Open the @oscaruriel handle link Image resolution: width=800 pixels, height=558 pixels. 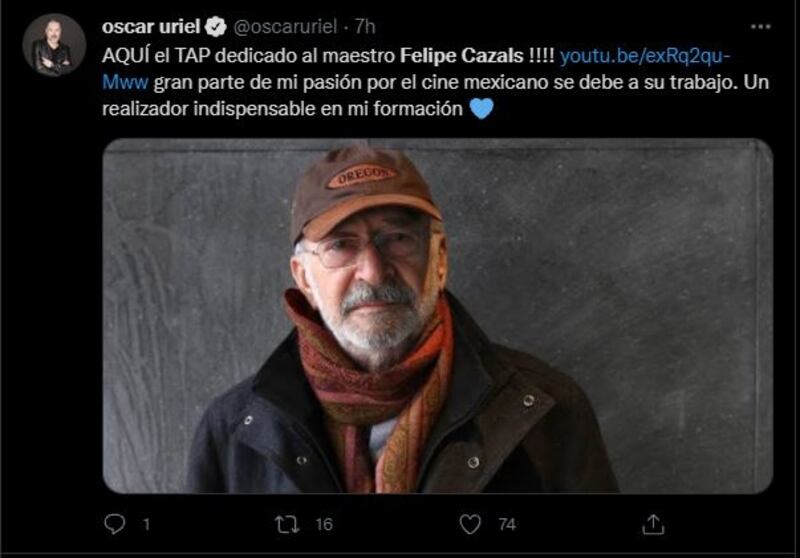click(x=285, y=27)
